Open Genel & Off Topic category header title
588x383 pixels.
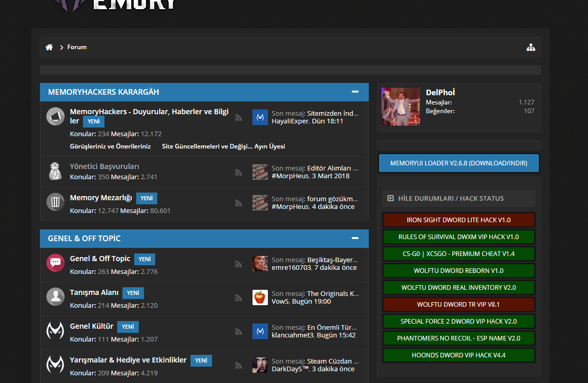tap(85, 239)
